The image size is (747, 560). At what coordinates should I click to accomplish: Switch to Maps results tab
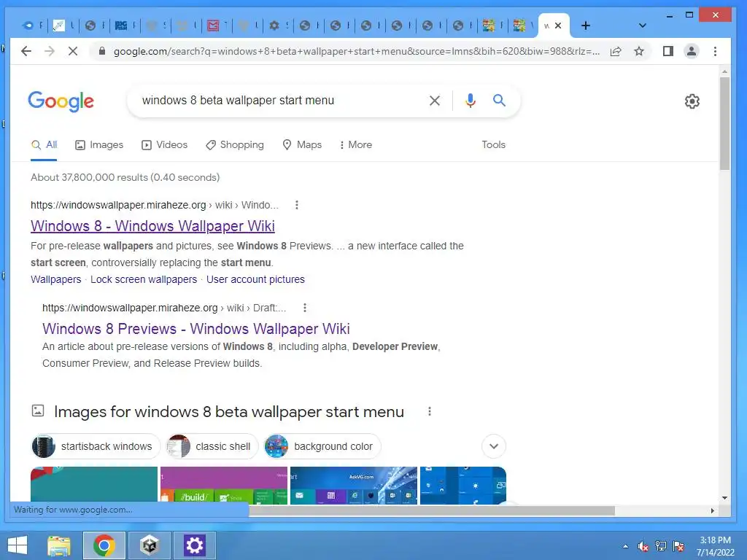click(x=302, y=145)
